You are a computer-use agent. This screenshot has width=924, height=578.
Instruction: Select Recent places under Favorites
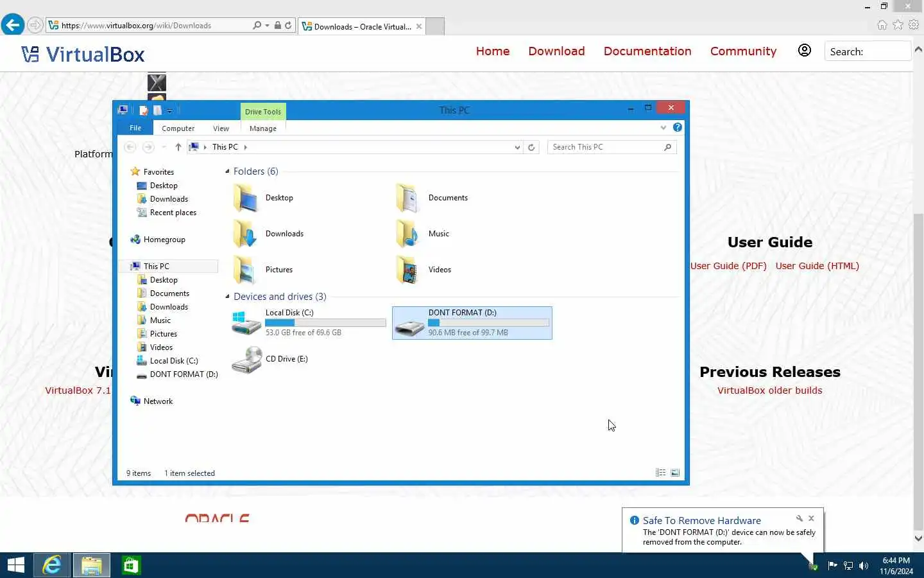[x=173, y=213]
